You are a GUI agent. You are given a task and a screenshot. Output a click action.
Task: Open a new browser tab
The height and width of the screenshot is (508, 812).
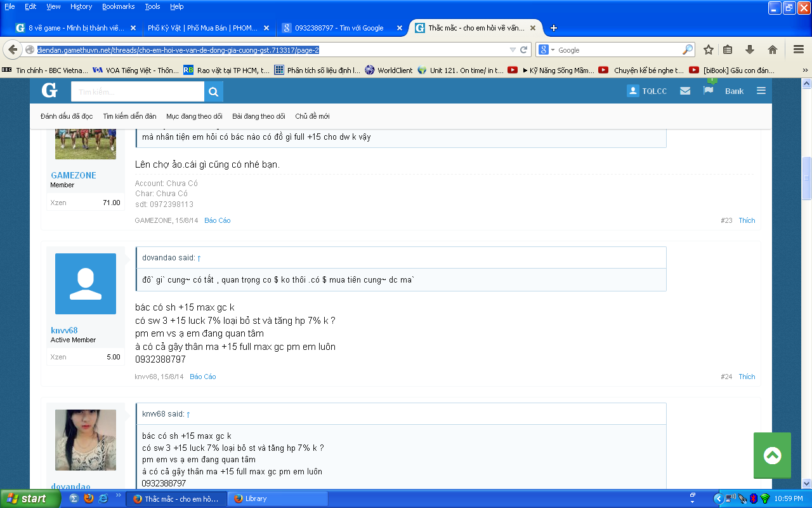point(554,28)
